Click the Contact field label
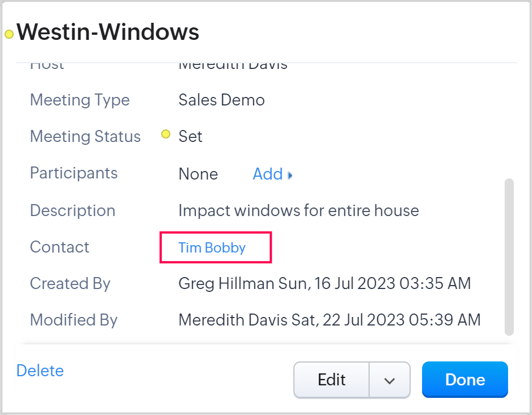This screenshot has height=415, width=532. pyautogui.click(x=60, y=247)
